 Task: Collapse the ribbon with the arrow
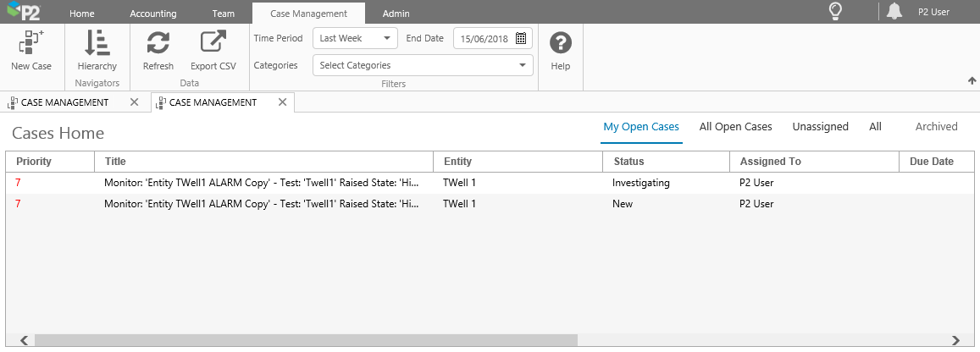point(972,80)
